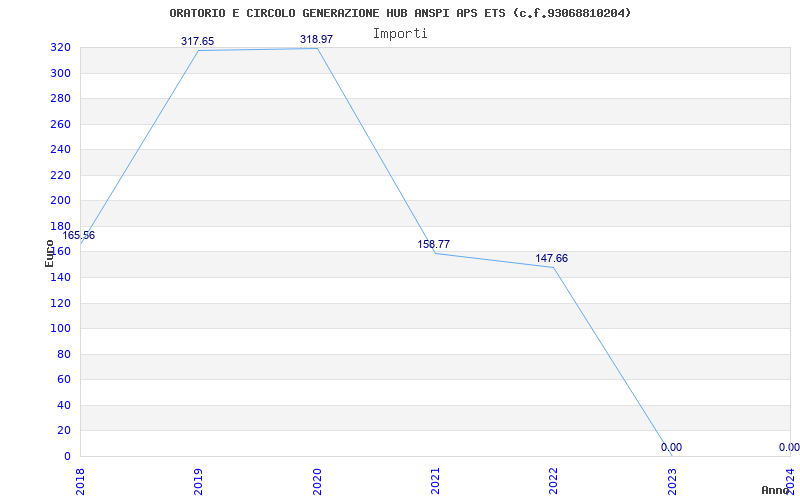Image resolution: width=800 pixels, height=500 pixels.
Task: Click the line vertex at 2020 peak
Action: pos(317,48)
